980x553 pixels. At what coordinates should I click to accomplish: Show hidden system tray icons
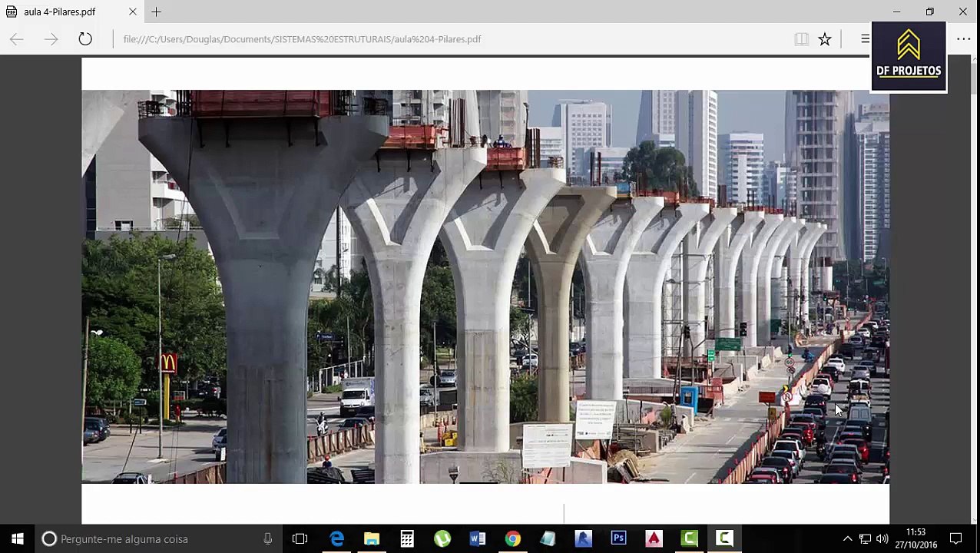point(847,539)
